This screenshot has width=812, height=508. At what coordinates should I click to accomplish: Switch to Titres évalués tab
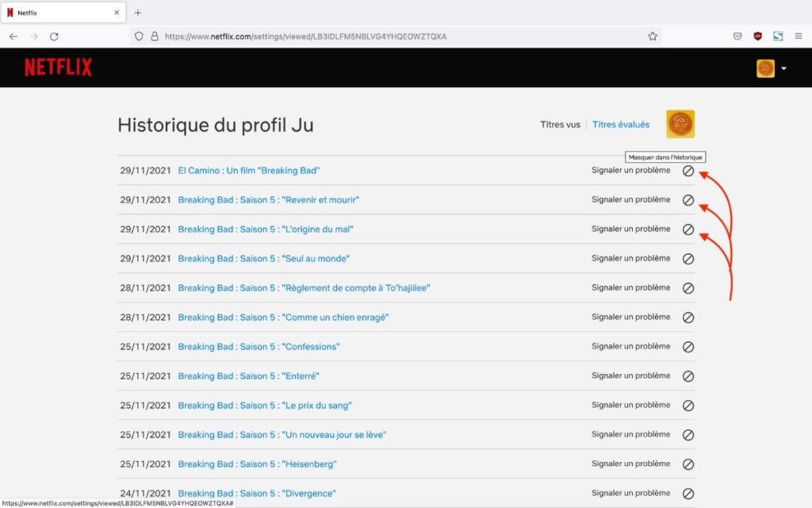[x=620, y=125]
